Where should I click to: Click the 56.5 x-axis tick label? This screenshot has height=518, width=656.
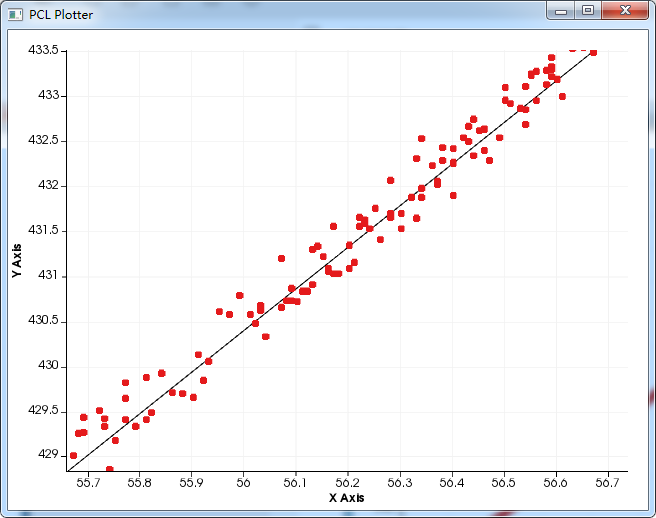504,483
